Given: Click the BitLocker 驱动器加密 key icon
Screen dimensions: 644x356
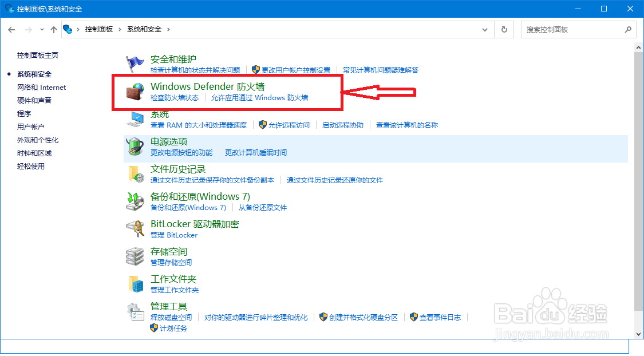Looking at the screenshot, I should [x=135, y=228].
